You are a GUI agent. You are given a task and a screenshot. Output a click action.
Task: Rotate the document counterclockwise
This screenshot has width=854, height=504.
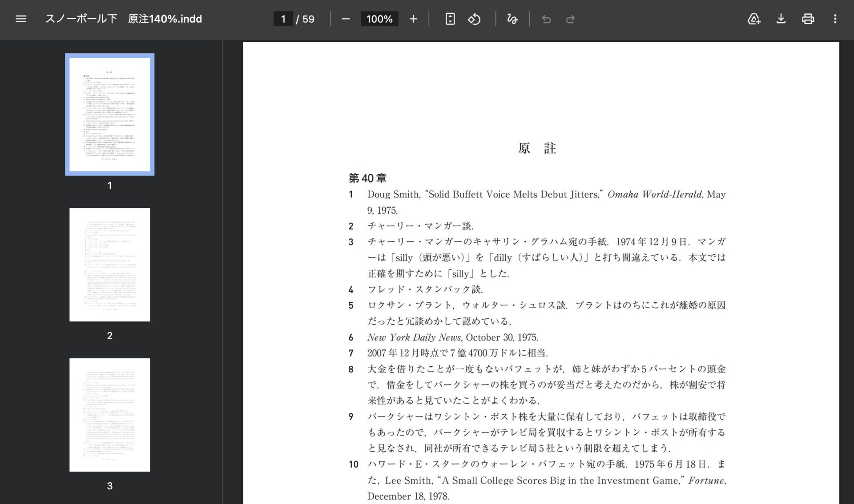474,19
